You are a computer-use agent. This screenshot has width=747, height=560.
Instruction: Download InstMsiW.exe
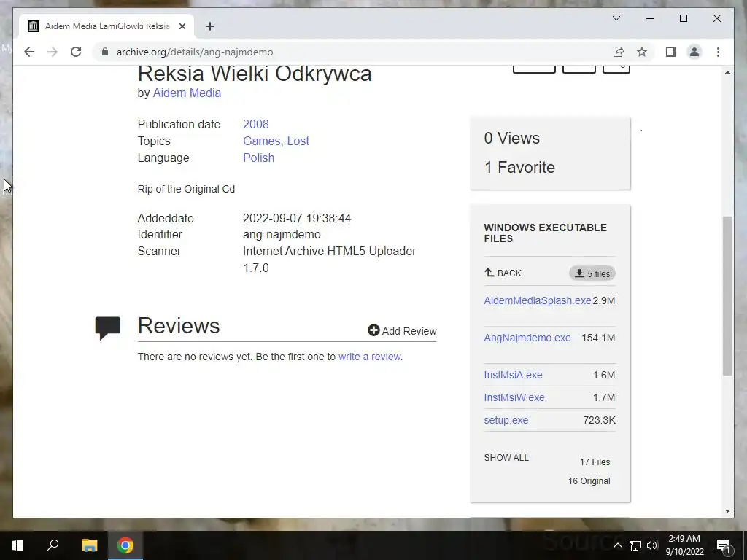click(x=514, y=397)
